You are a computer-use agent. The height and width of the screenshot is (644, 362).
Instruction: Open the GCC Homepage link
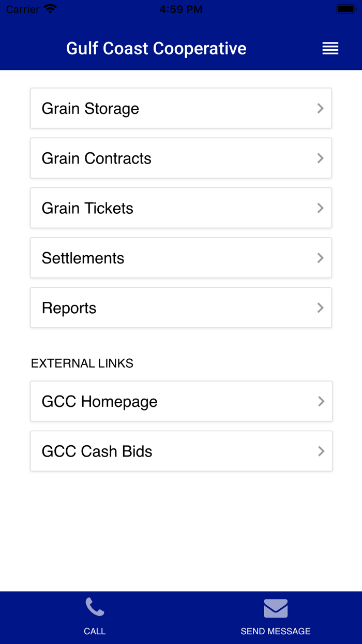(181, 401)
